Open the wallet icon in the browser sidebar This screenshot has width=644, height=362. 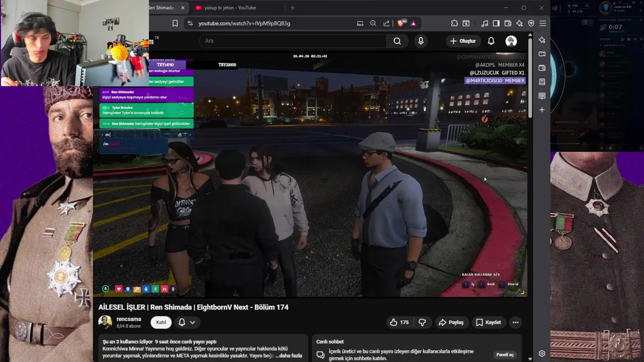tap(542, 68)
